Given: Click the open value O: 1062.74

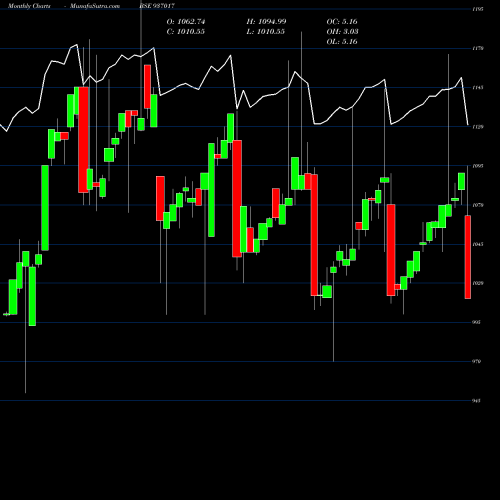Looking at the screenshot, I should point(186,22).
